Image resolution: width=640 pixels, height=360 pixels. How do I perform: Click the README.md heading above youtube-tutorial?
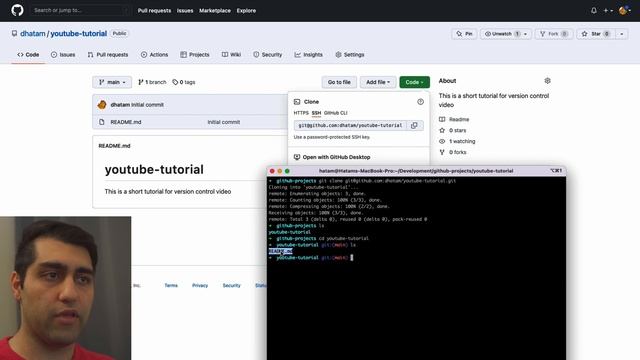[x=114, y=146]
